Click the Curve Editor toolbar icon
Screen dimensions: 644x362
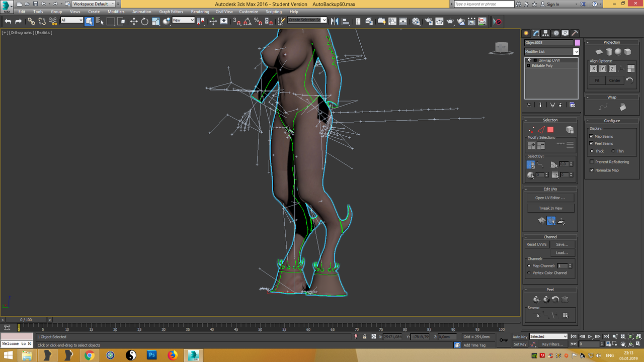pyautogui.click(x=393, y=21)
